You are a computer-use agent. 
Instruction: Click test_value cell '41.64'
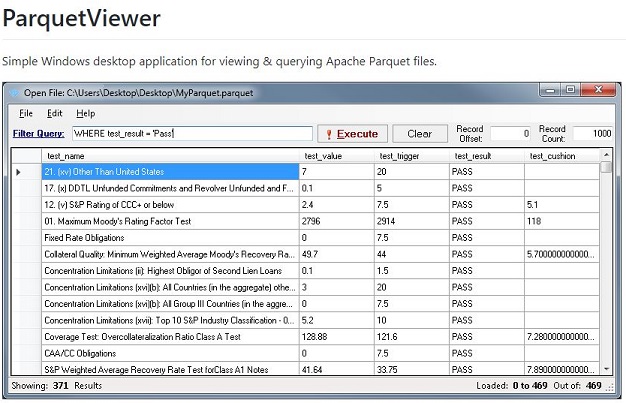(337, 369)
